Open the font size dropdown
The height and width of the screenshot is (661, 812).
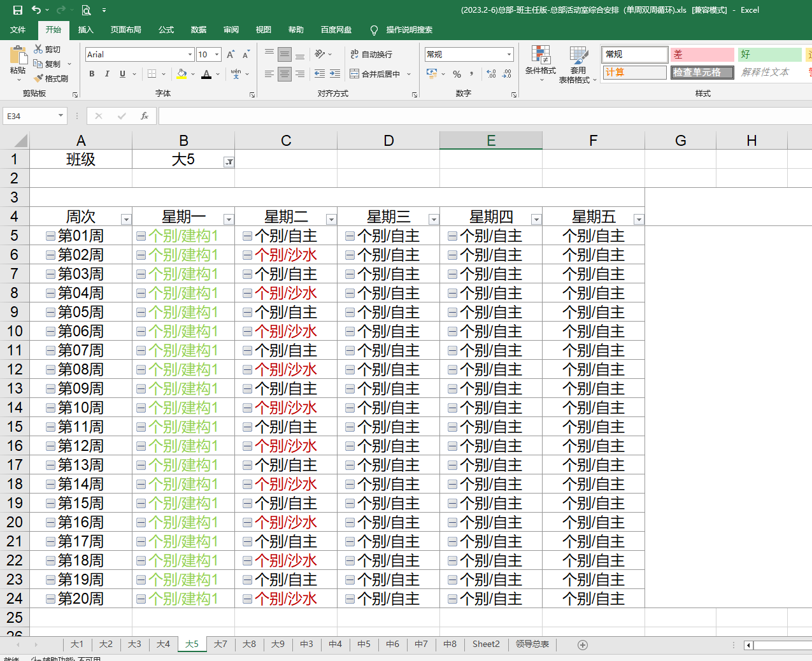217,55
